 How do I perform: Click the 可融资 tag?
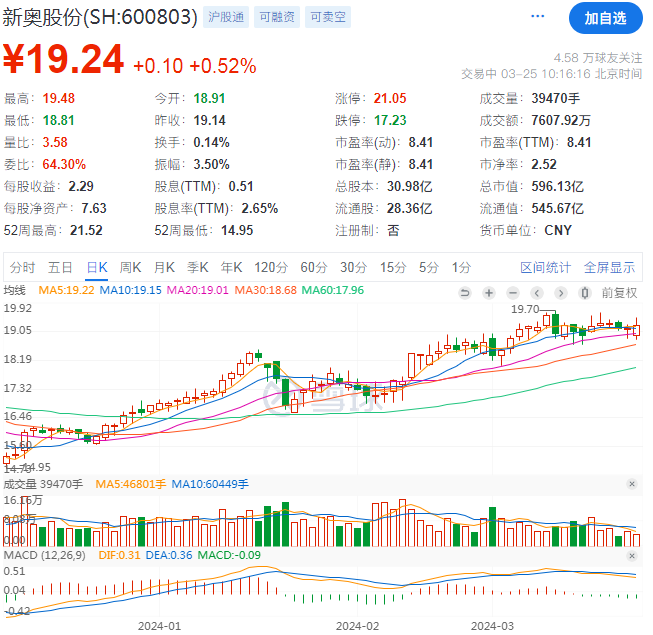click(x=277, y=17)
